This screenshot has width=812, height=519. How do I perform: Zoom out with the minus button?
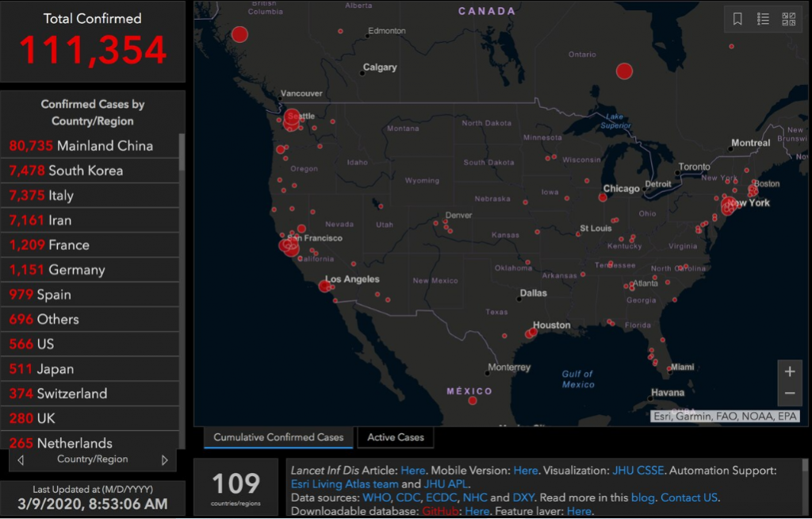[x=789, y=394]
